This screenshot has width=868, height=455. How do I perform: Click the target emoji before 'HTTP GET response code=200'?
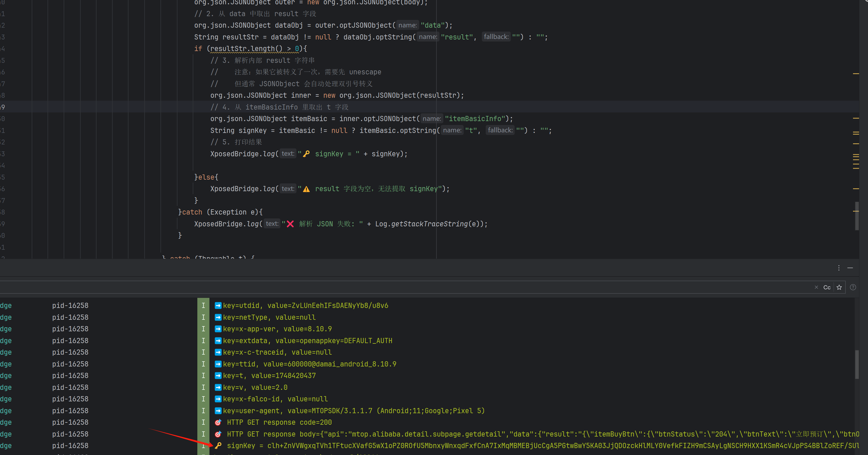pyautogui.click(x=218, y=422)
